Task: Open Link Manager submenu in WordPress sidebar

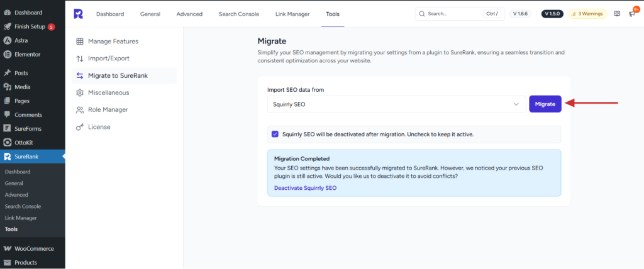Action: (x=21, y=217)
